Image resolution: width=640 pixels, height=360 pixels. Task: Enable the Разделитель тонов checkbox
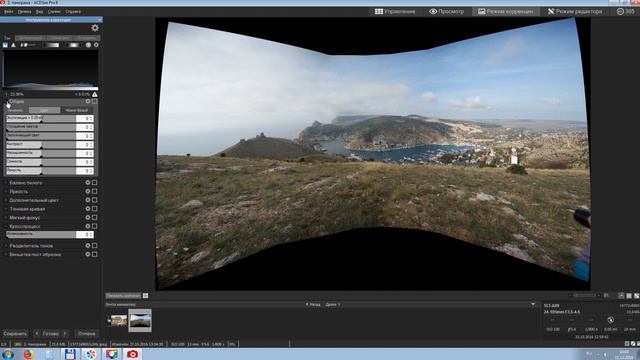95,246
